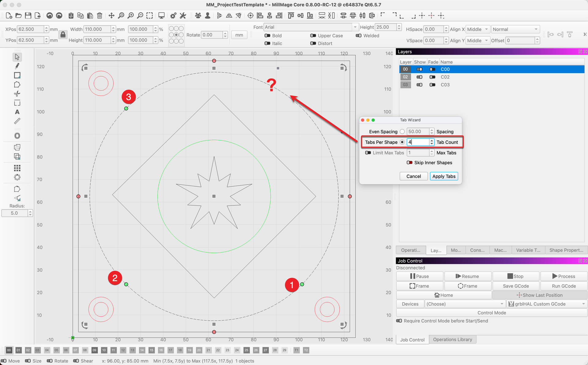
Task: Open the settings gears icon
Action: click(x=173, y=16)
